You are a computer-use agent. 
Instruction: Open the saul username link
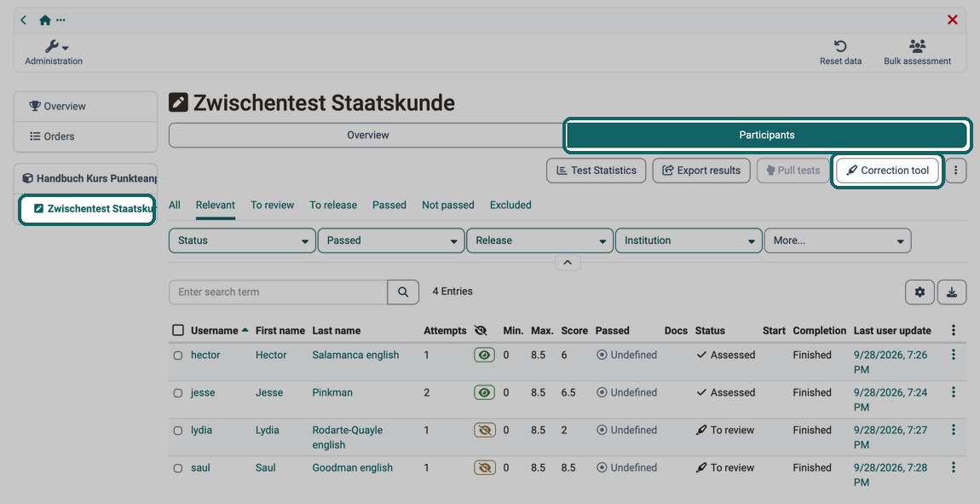(200, 467)
